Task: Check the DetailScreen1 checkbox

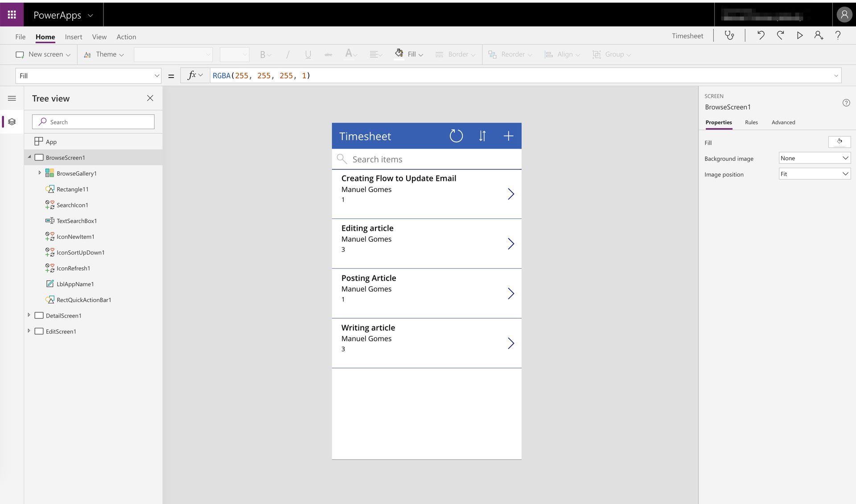Action: tap(39, 315)
